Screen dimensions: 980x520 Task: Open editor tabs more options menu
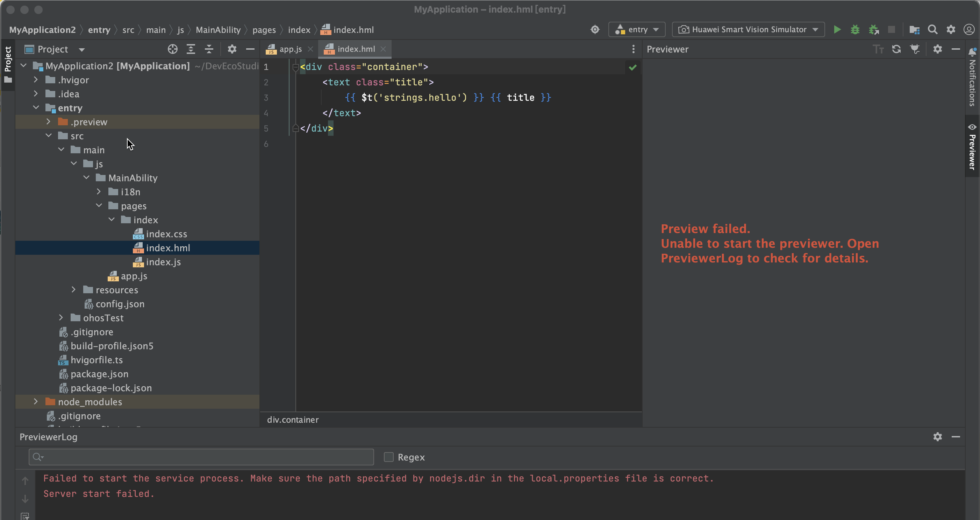click(634, 49)
